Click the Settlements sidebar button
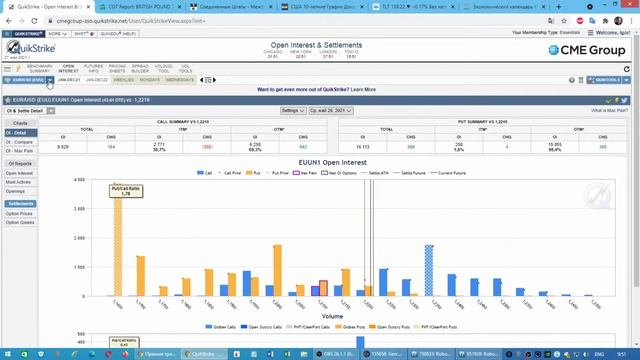Viewport: 640px width, 360px height. coord(20,204)
